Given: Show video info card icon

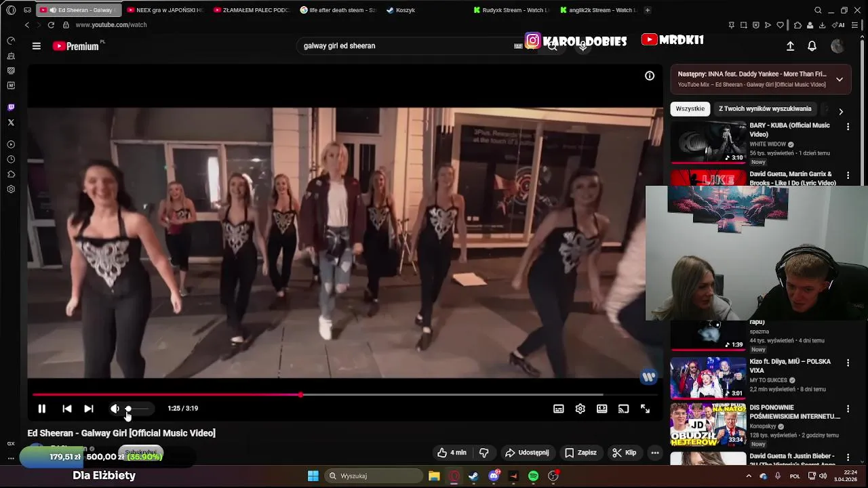Looking at the screenshot, I should point(650,76).
